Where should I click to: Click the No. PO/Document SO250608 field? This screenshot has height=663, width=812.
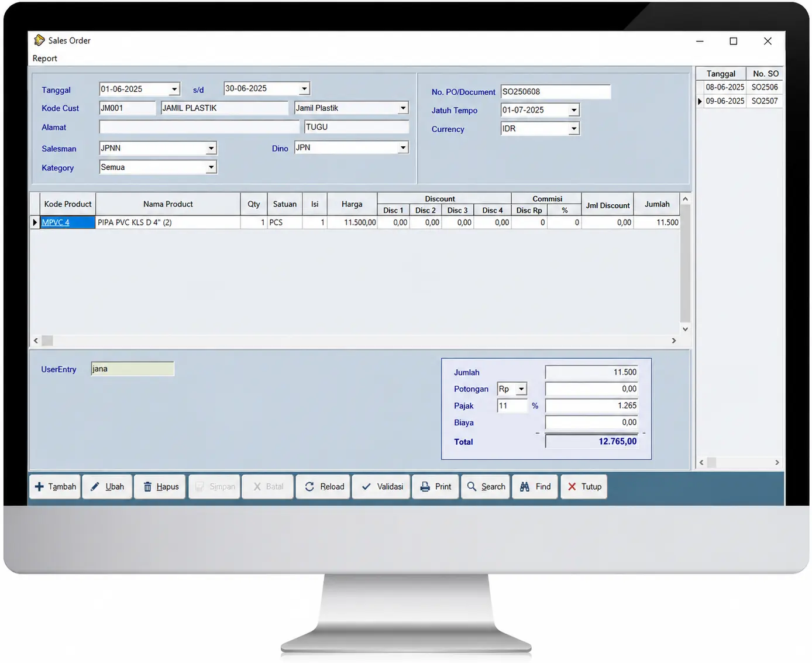[556, 92]
